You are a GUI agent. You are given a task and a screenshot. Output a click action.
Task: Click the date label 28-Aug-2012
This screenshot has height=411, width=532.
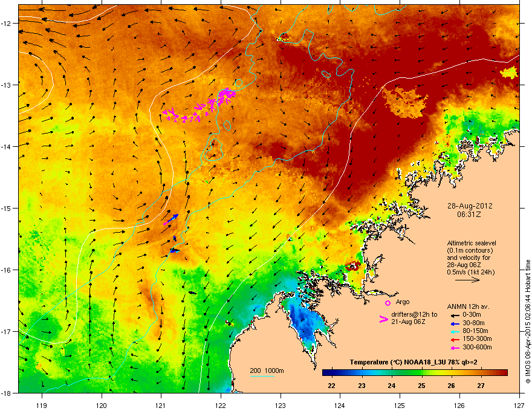pos(470,206)
